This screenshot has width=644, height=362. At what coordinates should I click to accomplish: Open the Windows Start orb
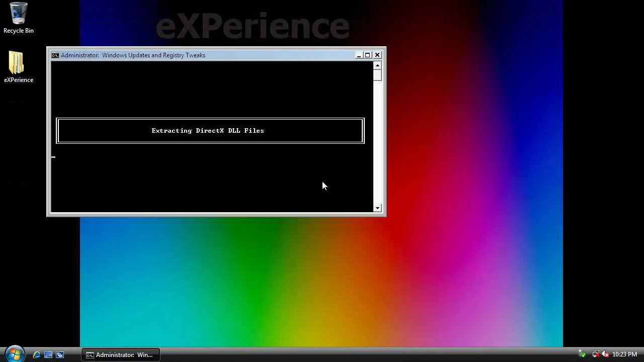pos(14,354)
